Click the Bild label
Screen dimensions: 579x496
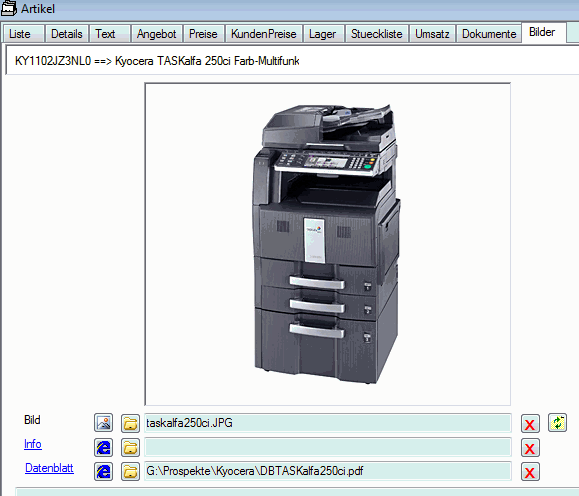[x=32, y=420]
